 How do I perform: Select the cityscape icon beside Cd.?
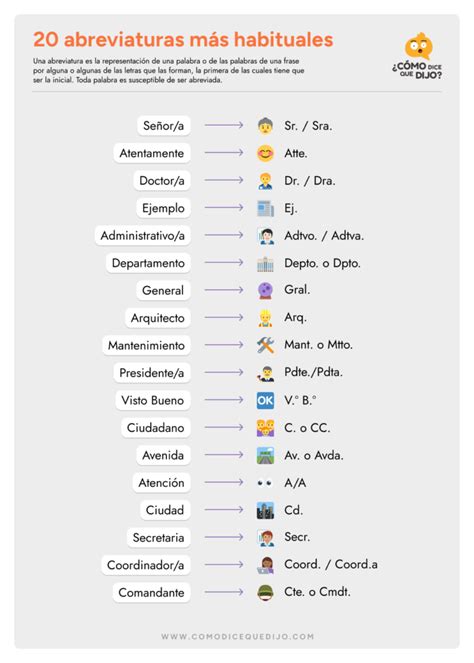(x=265, y=510)
